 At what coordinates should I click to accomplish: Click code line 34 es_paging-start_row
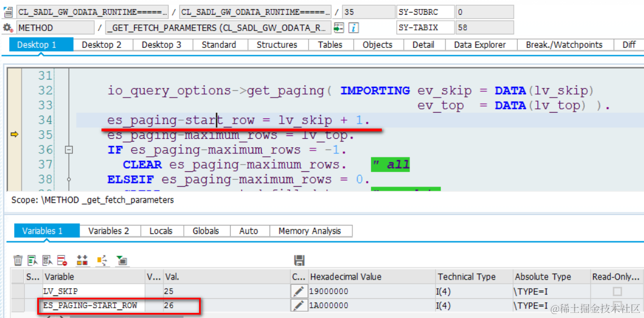[x=239, y=121]
